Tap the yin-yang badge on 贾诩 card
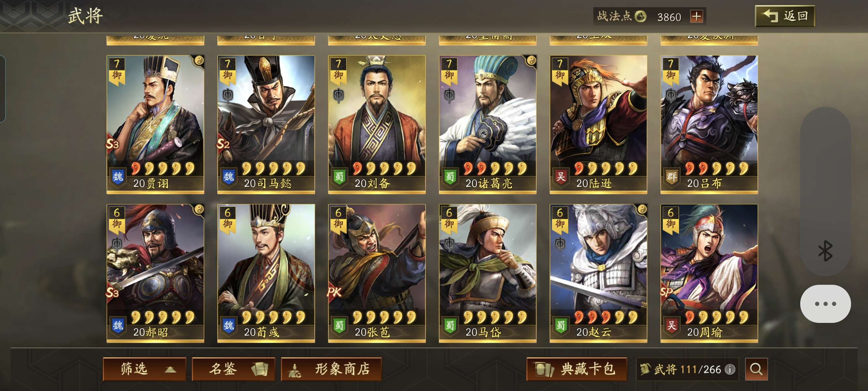 click(x=199, y=61)
